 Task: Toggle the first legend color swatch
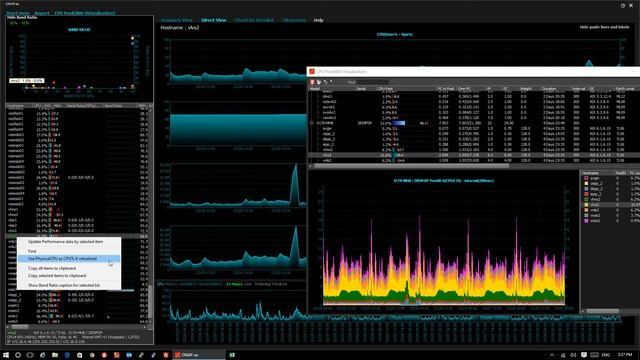click(586, 178)
